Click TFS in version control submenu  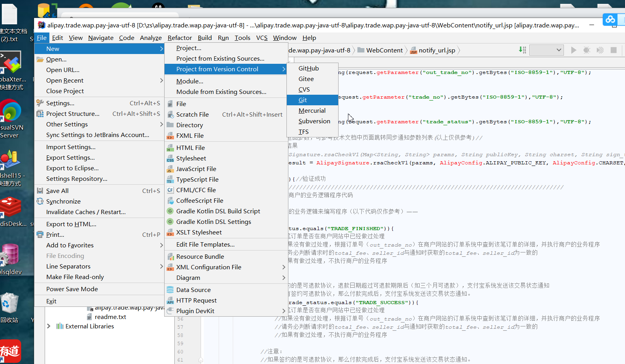[312, 132]
